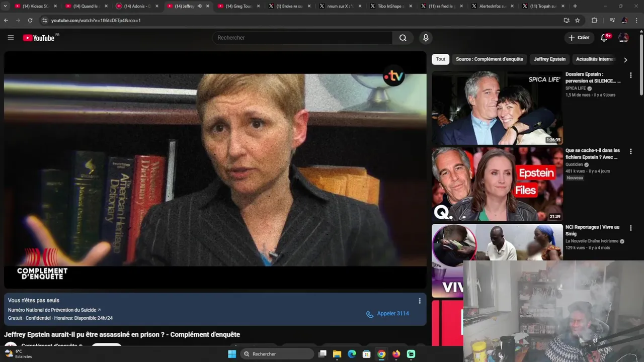The width and height of the screenshot is (644, 362).
Task: Open Firefox from the taskbar
Action: pos(396,354)
